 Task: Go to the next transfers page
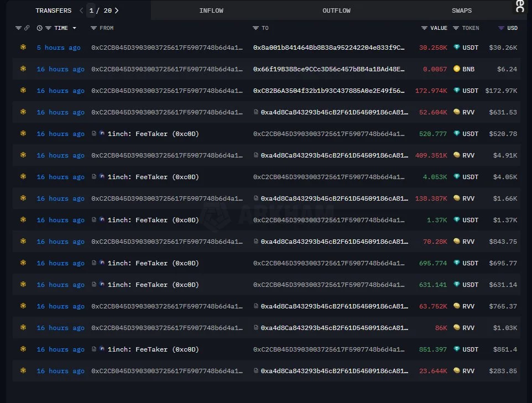point(117,11)
